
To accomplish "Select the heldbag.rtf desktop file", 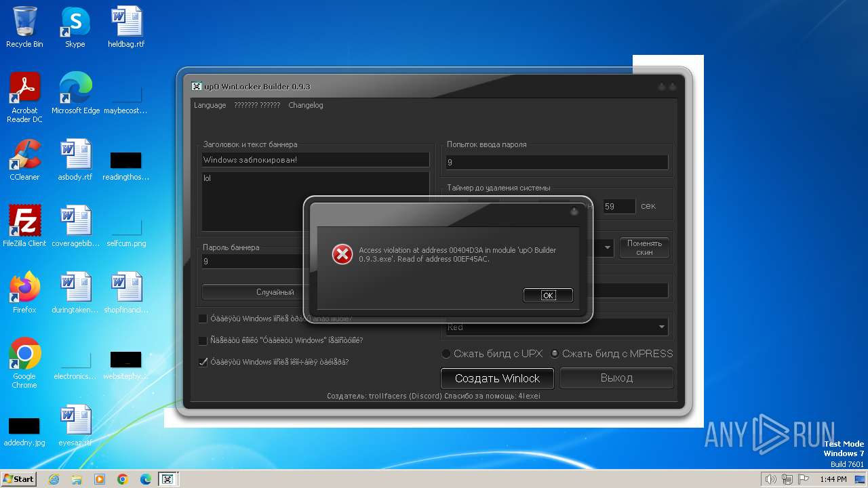I will pos(126,27).
